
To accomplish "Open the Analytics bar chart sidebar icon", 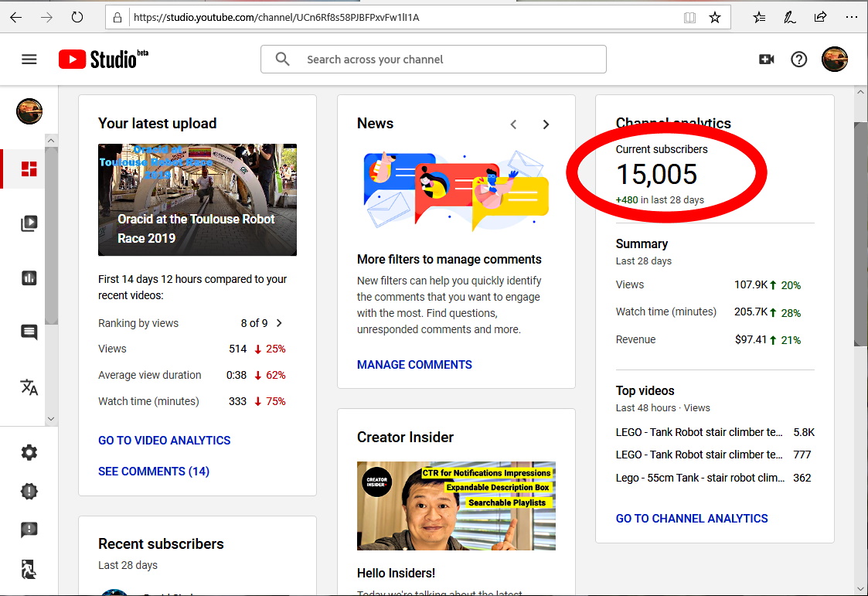I will [x=29, y=278].
